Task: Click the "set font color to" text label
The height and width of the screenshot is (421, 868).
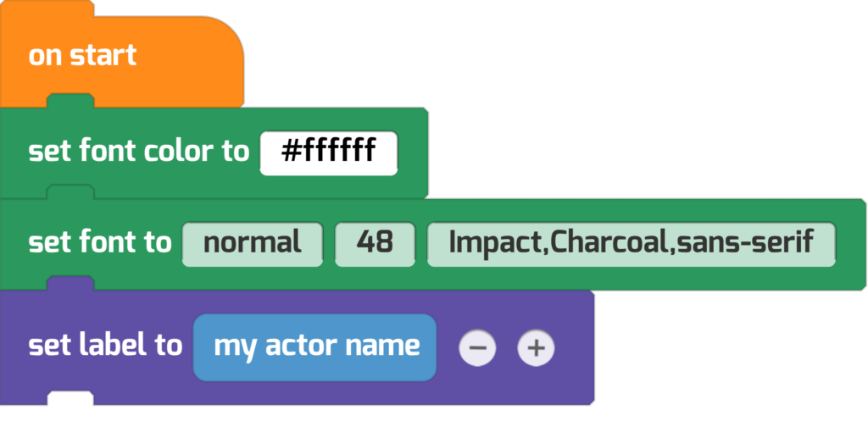Action: [138, 152]
